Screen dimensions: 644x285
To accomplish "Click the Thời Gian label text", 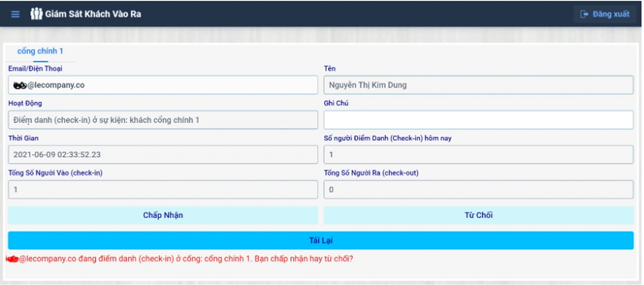I will (x=23, y=138).
